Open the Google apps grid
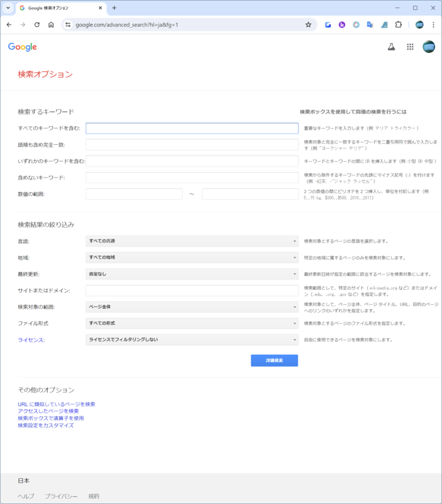Screen dimensions: 442x504 coord(410,47)
